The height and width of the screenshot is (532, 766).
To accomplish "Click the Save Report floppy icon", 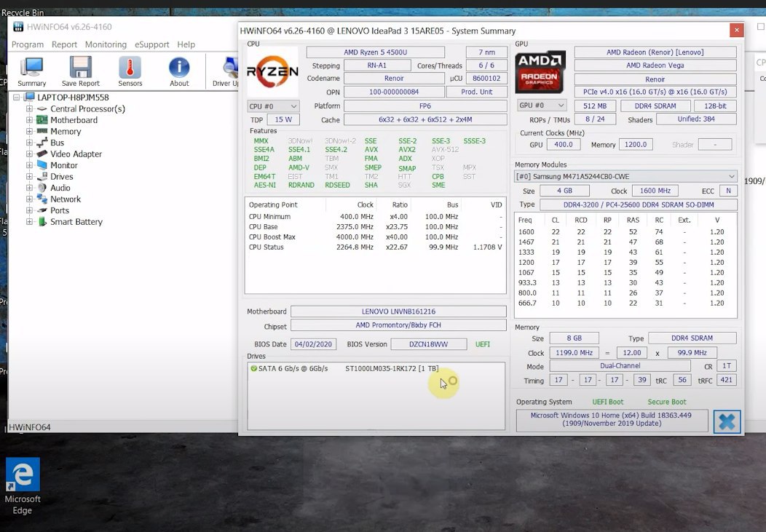I will click(x=81, y=71).
